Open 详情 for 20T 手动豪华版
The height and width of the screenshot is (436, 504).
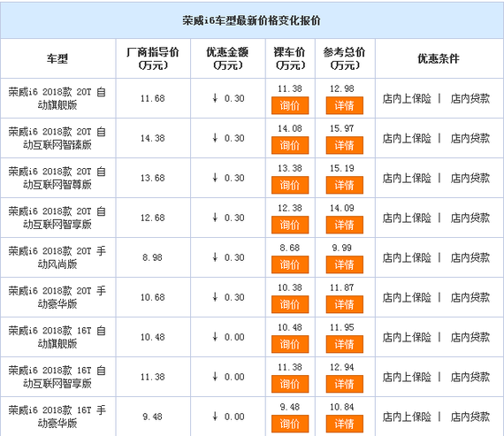[345, 304]
